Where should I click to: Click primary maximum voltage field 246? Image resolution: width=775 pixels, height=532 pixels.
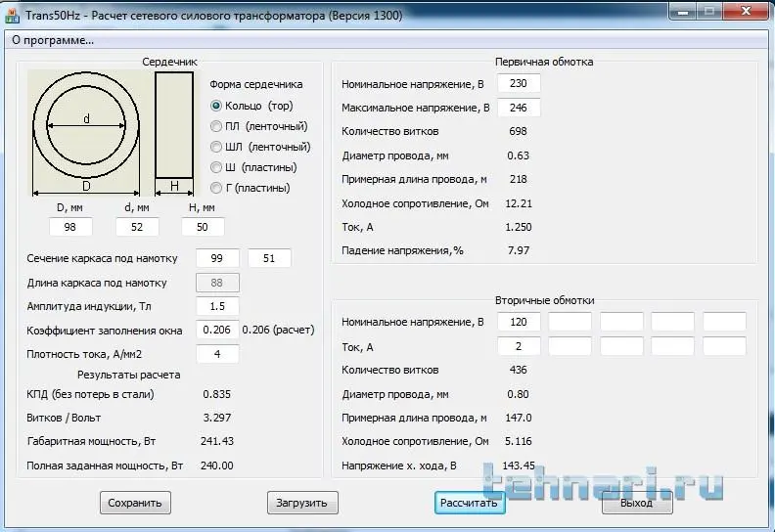point(519,108)
